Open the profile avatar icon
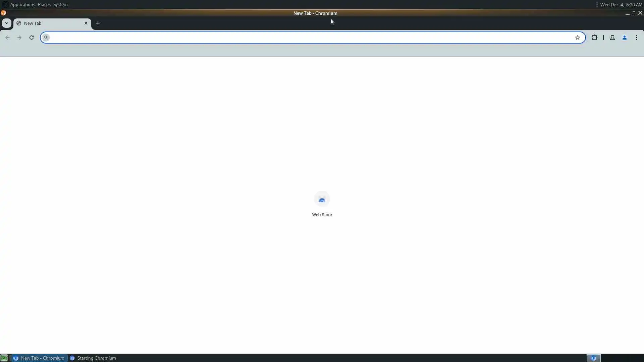This screenshot has width=644, height=362. (x=624, y=38)
